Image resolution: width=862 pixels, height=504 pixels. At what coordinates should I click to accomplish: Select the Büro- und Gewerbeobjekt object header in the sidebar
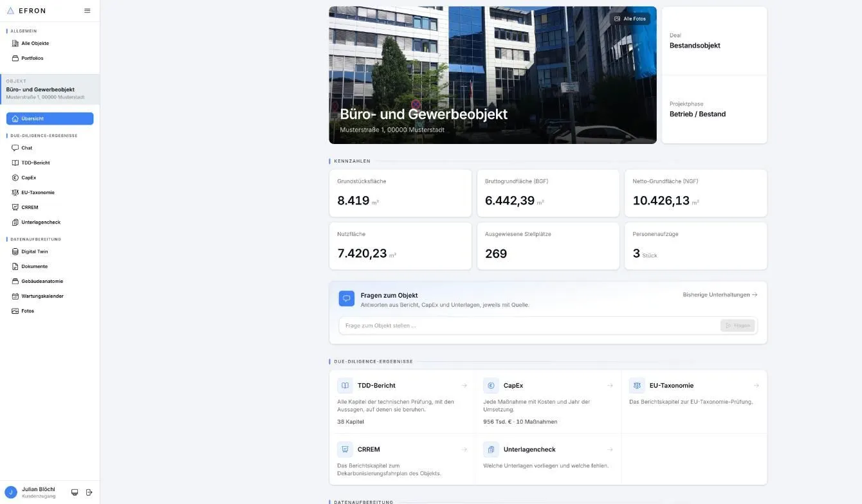(x=50, y=89)
